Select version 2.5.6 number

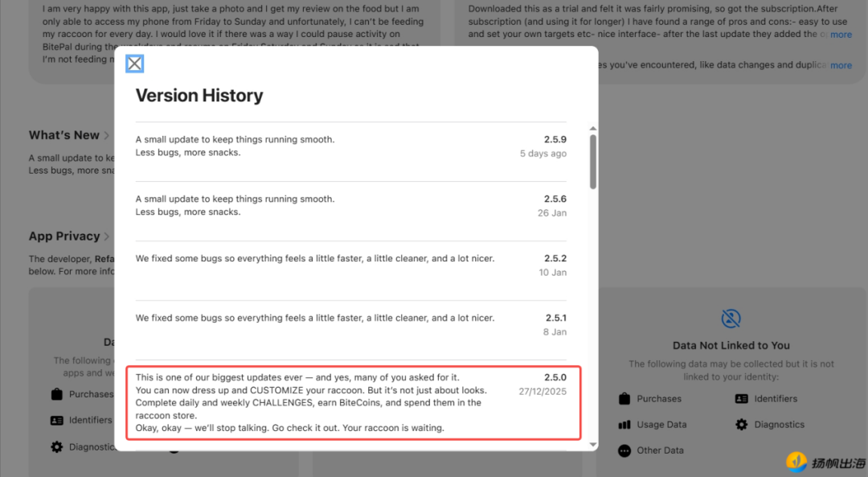pos(555,199)
